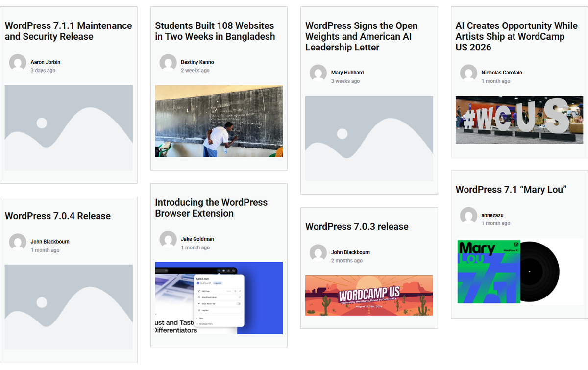Image resolution: width=588 pixels, height=370 pixels.
Task: Click author name annezazu
Action: pos(492,215)
